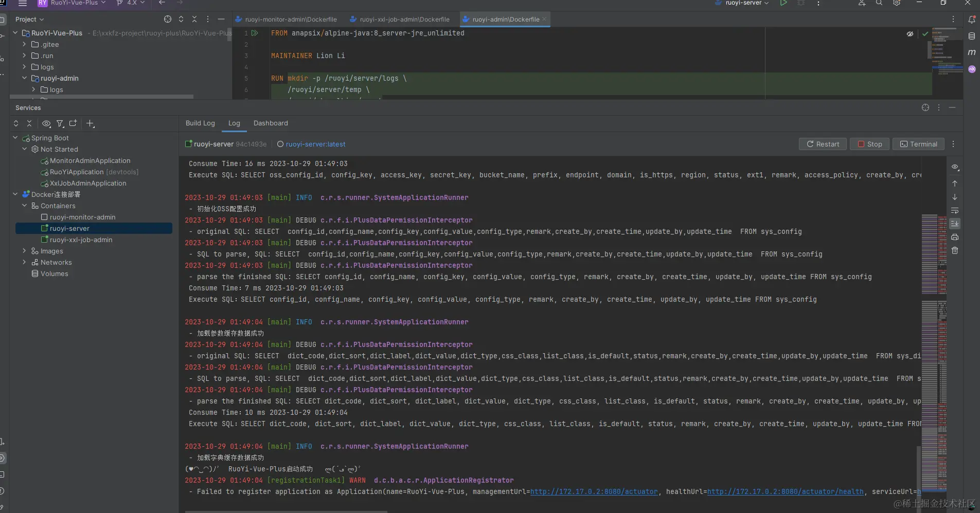Open the Database tool window
The width and height of the screenshot is (980, 513).
click(x=972, y=36)
